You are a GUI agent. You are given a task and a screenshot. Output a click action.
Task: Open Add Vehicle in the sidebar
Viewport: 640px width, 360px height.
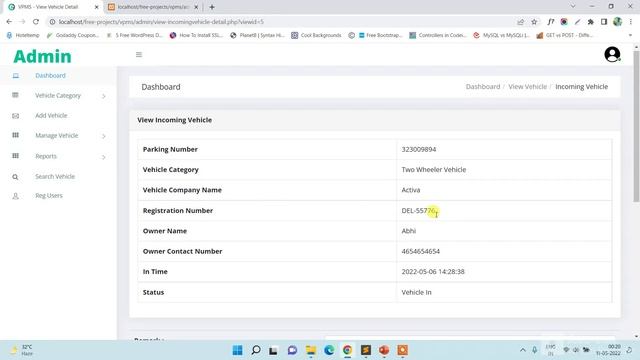pos(51,116)
